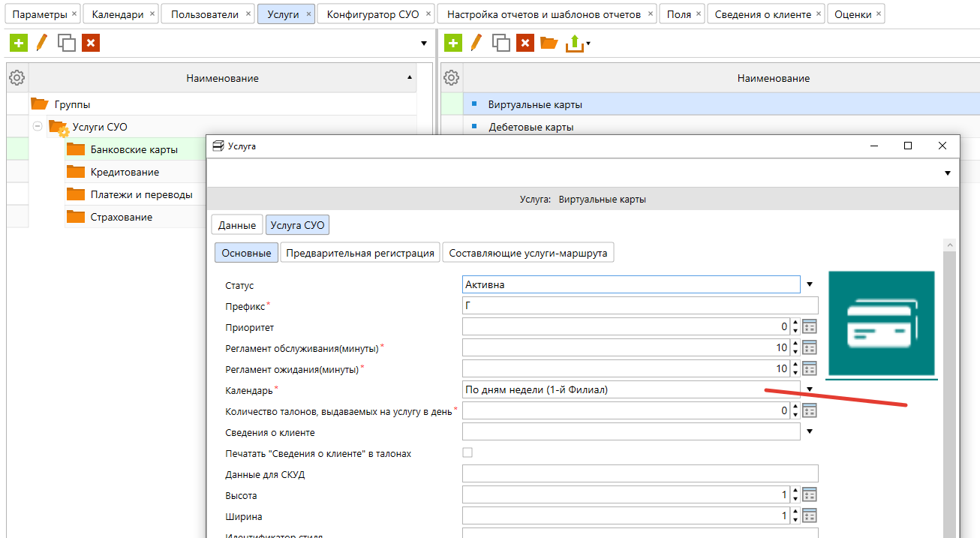Viewport: 980px width, 538px height.
Task: Open calculator for Количество талонов field
Action: [x=810, y=410]
